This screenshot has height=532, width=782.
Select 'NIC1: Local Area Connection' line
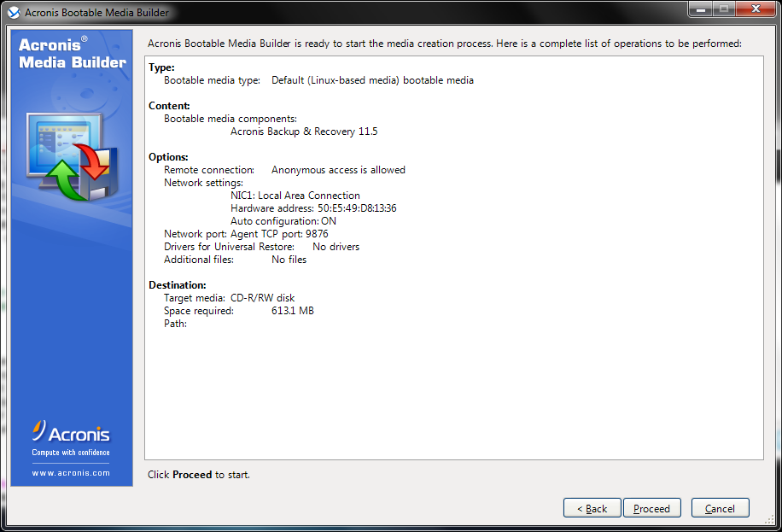(295, 196)
